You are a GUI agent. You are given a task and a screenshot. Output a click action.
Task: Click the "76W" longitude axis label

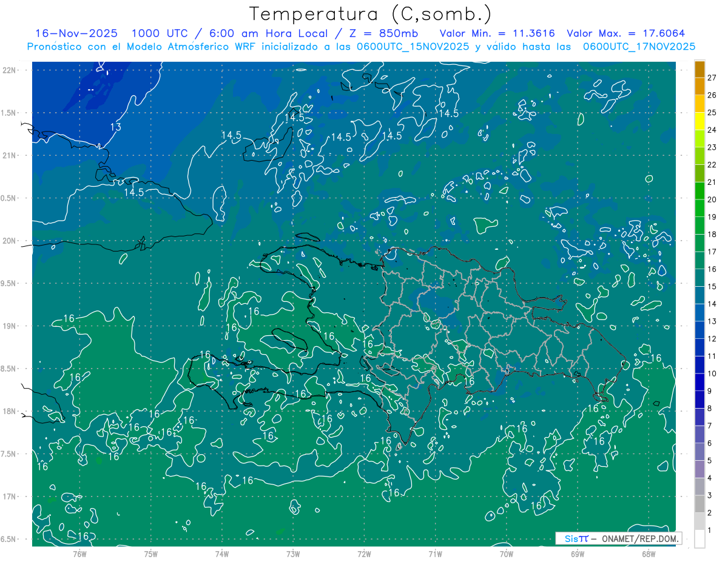pos(79,554)
